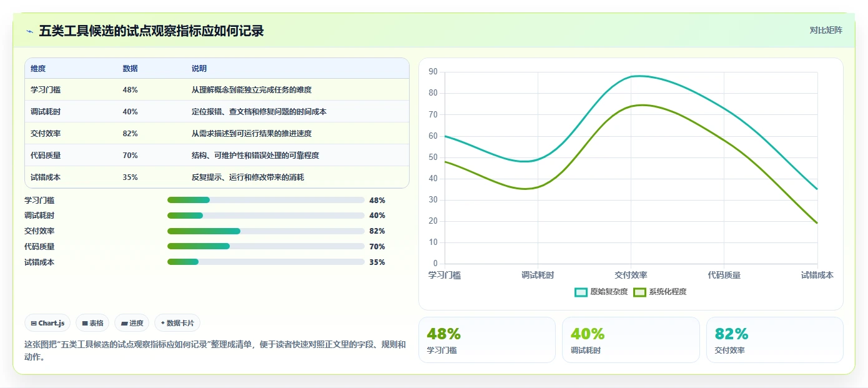Click the 48% value in the table
The width and height of the screenshot is (868, 388).
point(130,90)
